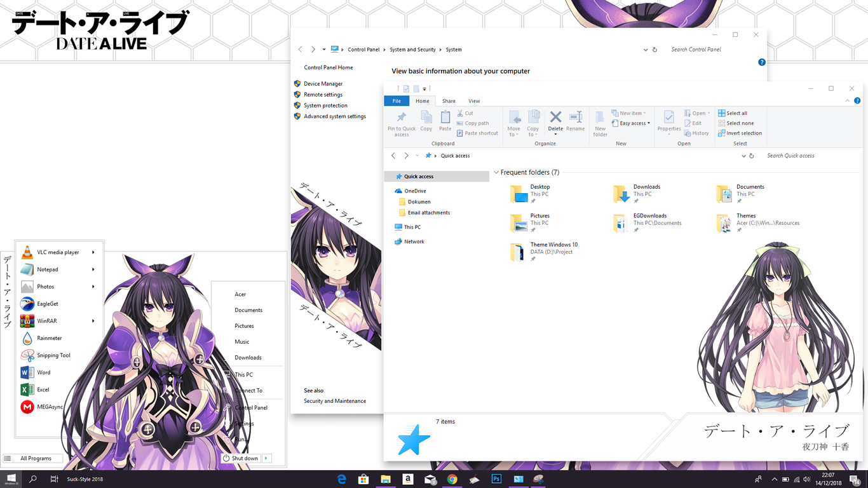Click Select all in the ribbon Select group
868x488 pixels.
pyautogui.click(x=733, y=113)
